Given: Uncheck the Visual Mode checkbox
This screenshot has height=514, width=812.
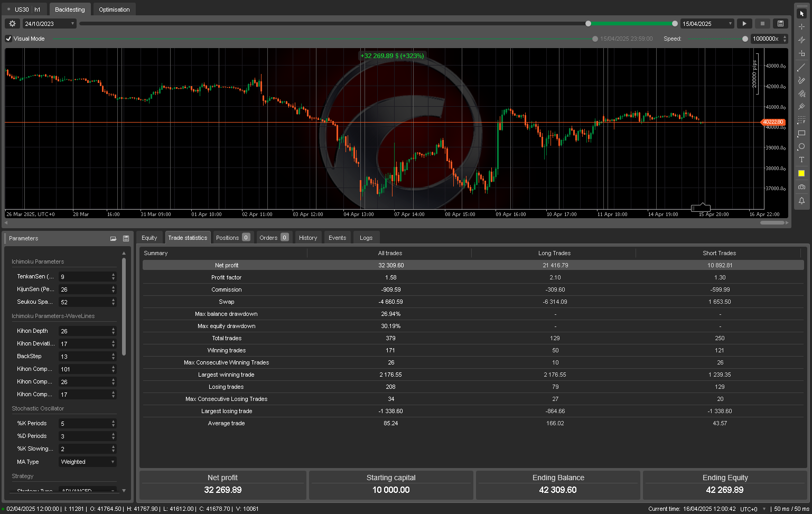Looking at the screenshot, I should [x=8, y=39].
